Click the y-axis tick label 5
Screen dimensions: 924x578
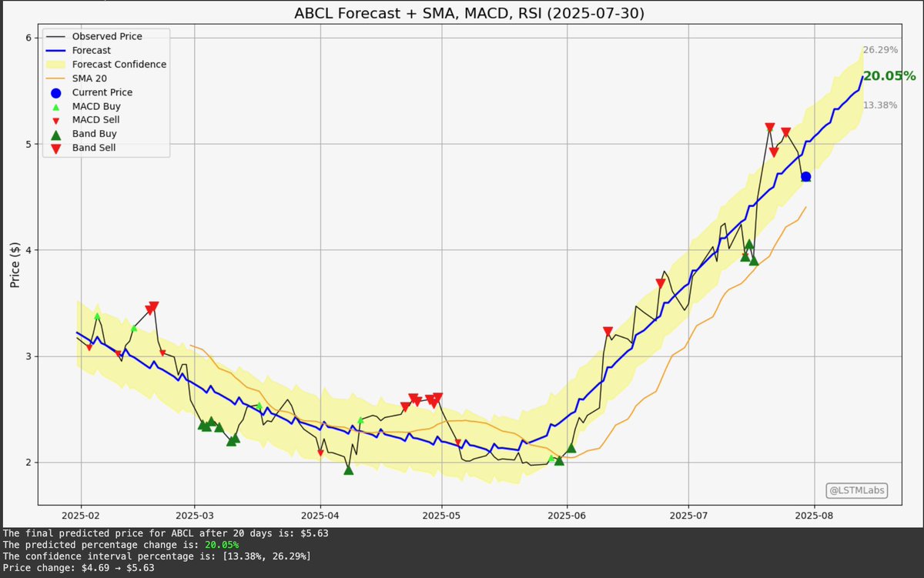click(x=28, y=144)
